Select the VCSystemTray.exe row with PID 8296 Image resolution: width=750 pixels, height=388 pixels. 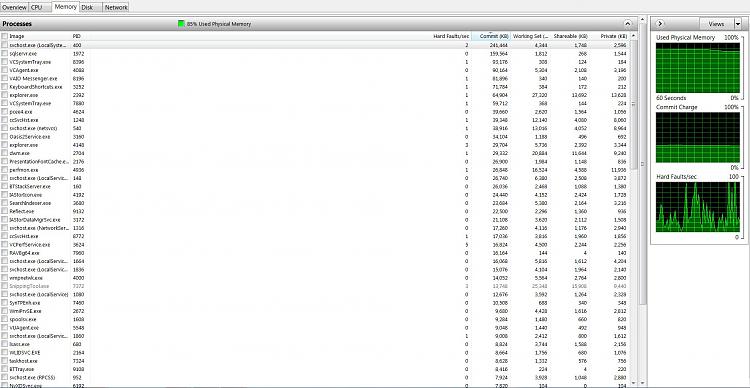point(315,62)
